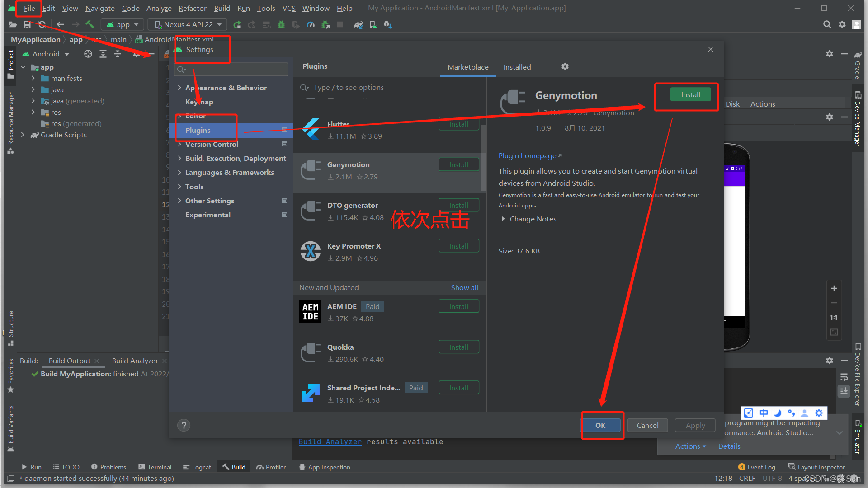Click the AEM IDE plugin logo
Image resolution: width=868 pixels, height=488 pixels.
pyautogui.click(x=311, y=312)
